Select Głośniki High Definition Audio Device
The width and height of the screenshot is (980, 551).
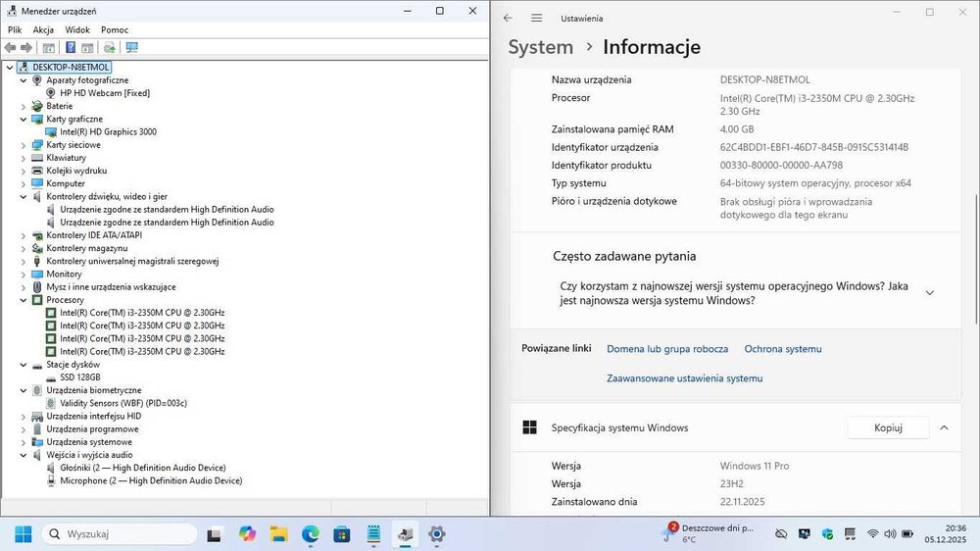[x=142, y=468]
